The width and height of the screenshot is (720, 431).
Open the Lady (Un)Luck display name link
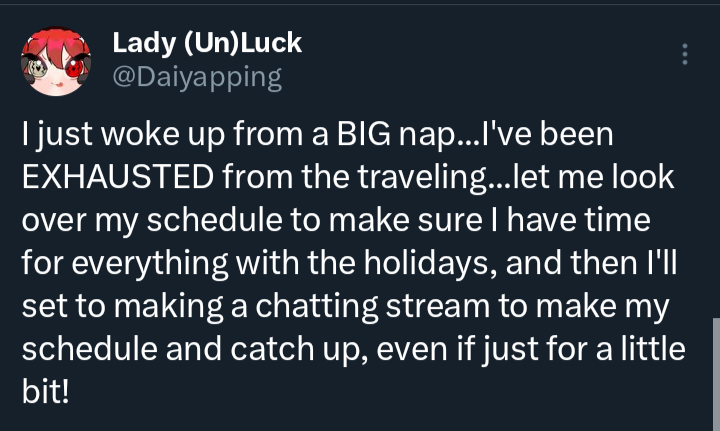click(x=207, y=43)
